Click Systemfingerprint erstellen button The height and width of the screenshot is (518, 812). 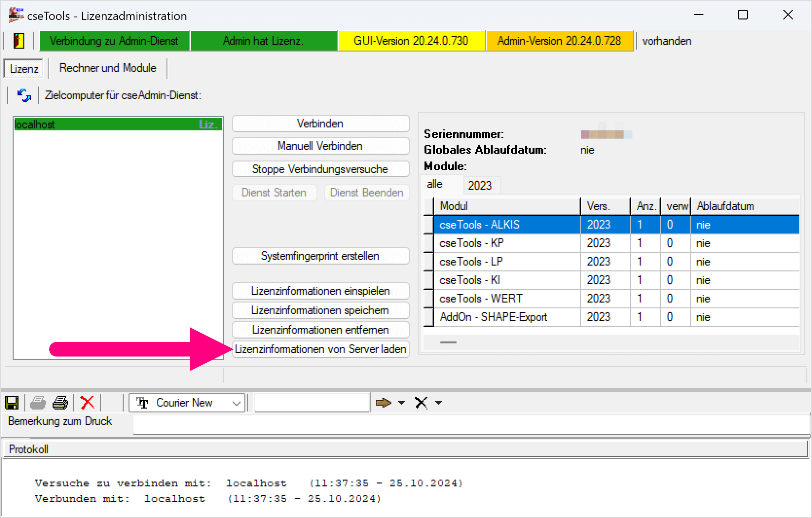[320, 256]
